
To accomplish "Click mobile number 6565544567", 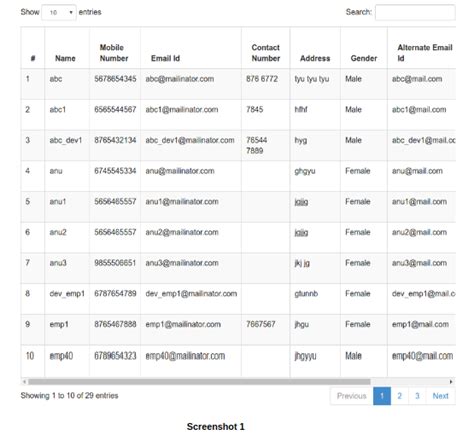I will click(x=115, y=110).
